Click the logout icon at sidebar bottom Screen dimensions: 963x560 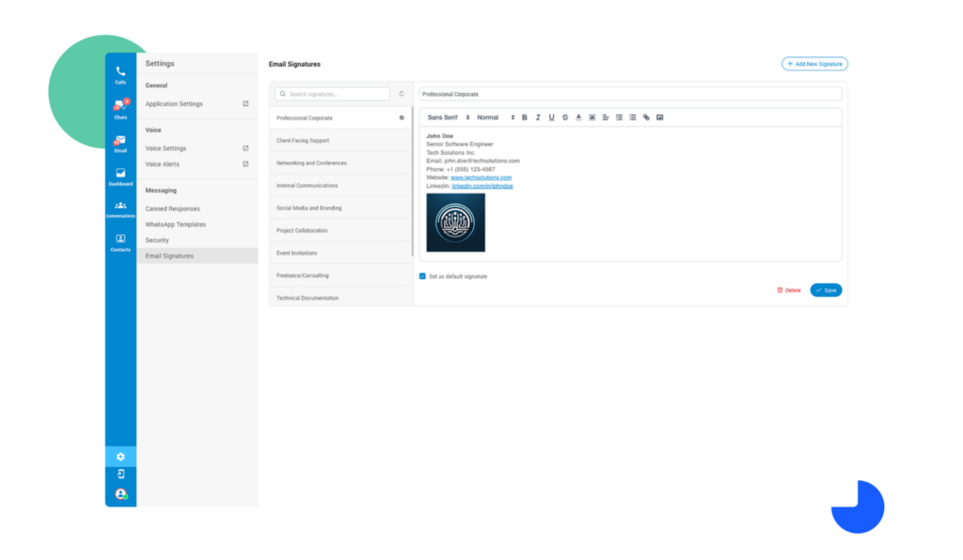119,476
